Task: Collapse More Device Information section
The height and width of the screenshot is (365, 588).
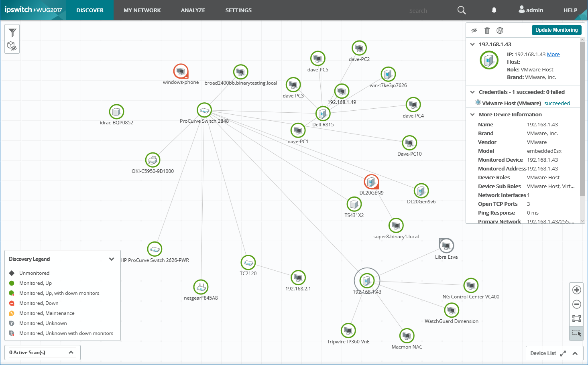Action: point(472,115)
